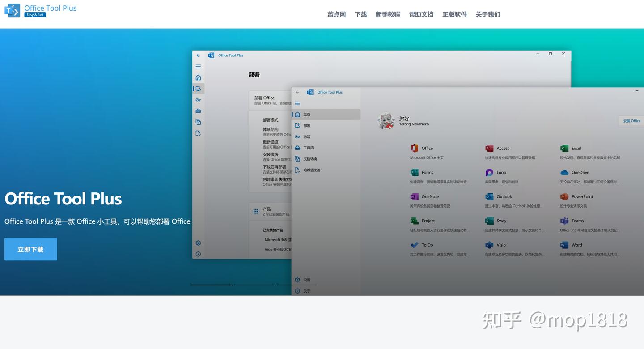Screen dimensions: 644x349
Task: Open the 部署模式 deployment mode setting
Action: (270, 119)
